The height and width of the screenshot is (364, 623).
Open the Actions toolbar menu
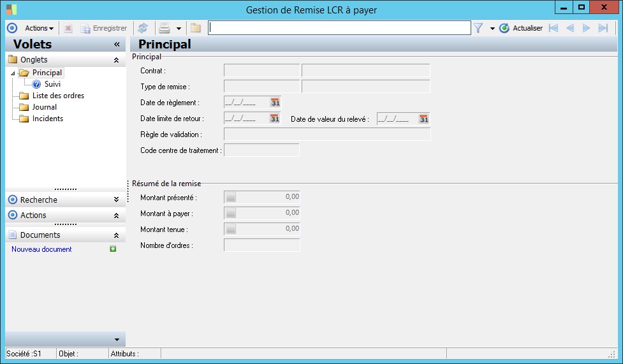pyautogui.click(x=39, y=28)
